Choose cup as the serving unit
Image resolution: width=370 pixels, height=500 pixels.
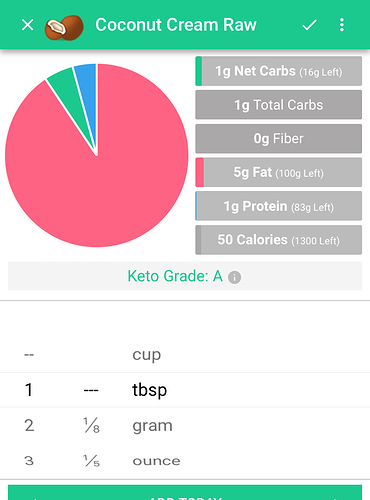click(x=147, y=354)
